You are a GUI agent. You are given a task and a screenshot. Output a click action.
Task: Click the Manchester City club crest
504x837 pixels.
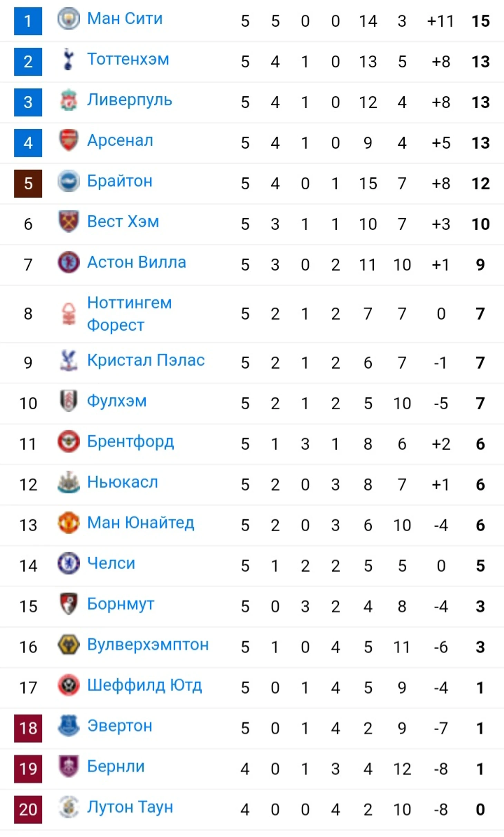68,19
